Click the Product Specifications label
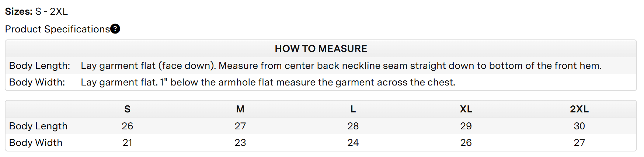This screenshot has height=157, width=644. click(x=58, y=29)
